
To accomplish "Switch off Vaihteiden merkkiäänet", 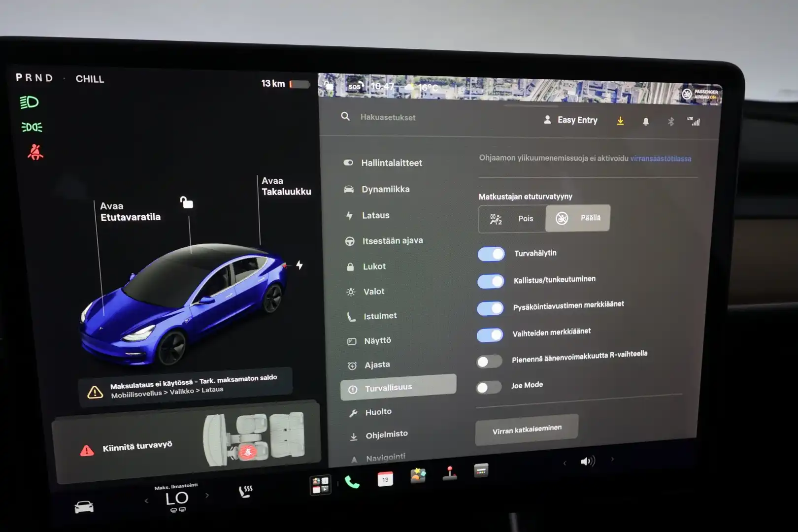I will pos(490,335).
